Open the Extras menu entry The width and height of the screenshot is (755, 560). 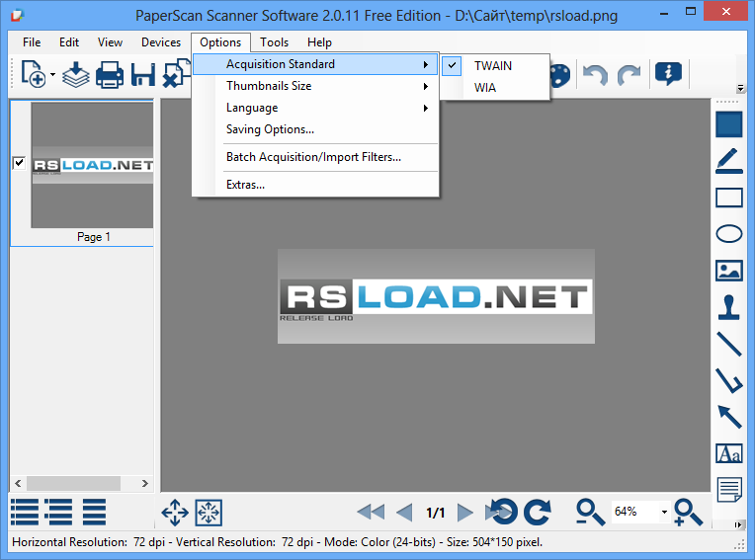[315, 185]
